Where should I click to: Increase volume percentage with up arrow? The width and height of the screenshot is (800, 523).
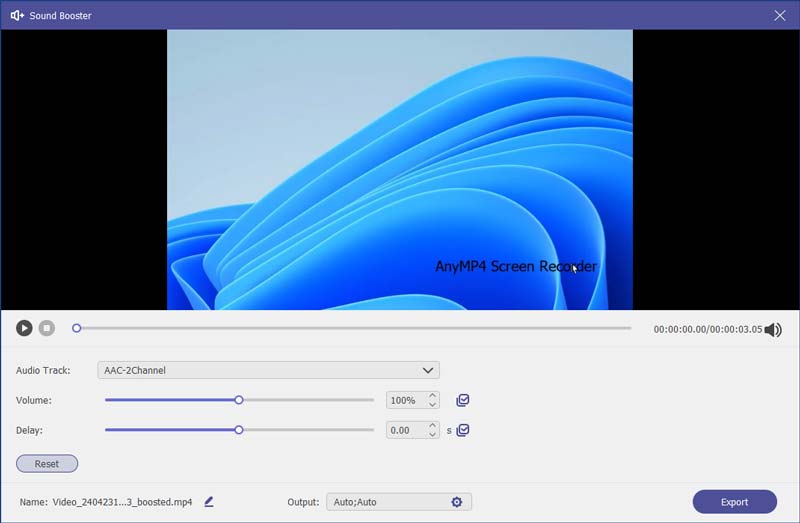click(x=432, y=395)
